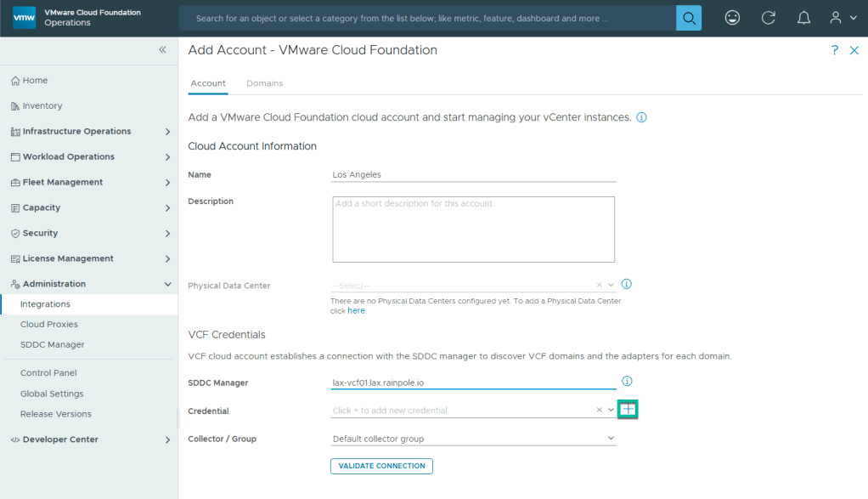Select Cloud Proxies in sidebar
The image size is (868, 499).
click(x=49, y=325)
